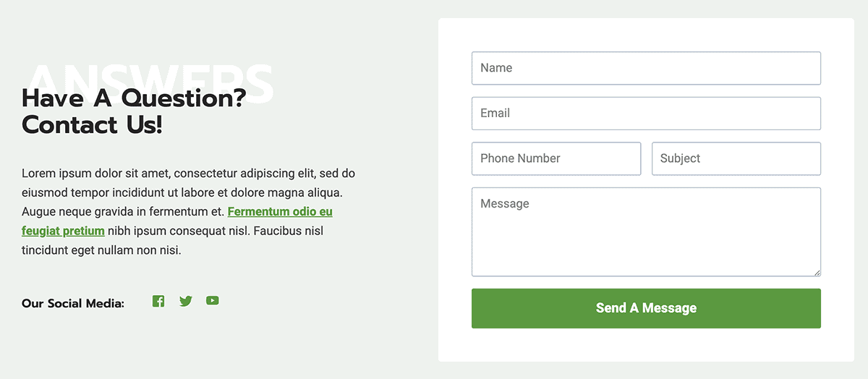The height and width of the screenshot is (379, 868).
Task: Click the 'Contact Us!' heading line
Action: point(93,124)
